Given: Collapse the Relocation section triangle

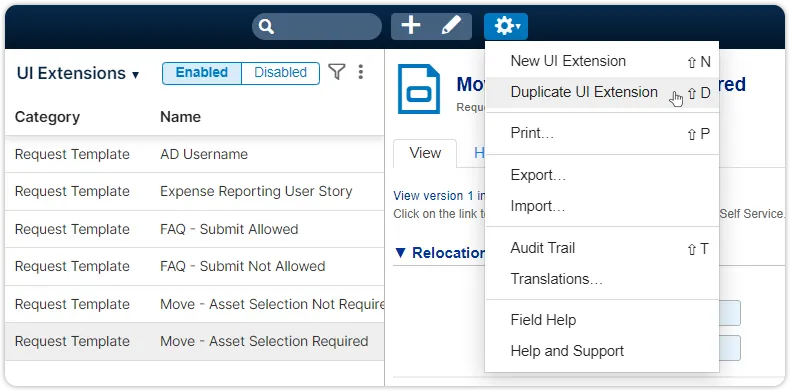Looking at the screenshot, I should pos(400,252).
